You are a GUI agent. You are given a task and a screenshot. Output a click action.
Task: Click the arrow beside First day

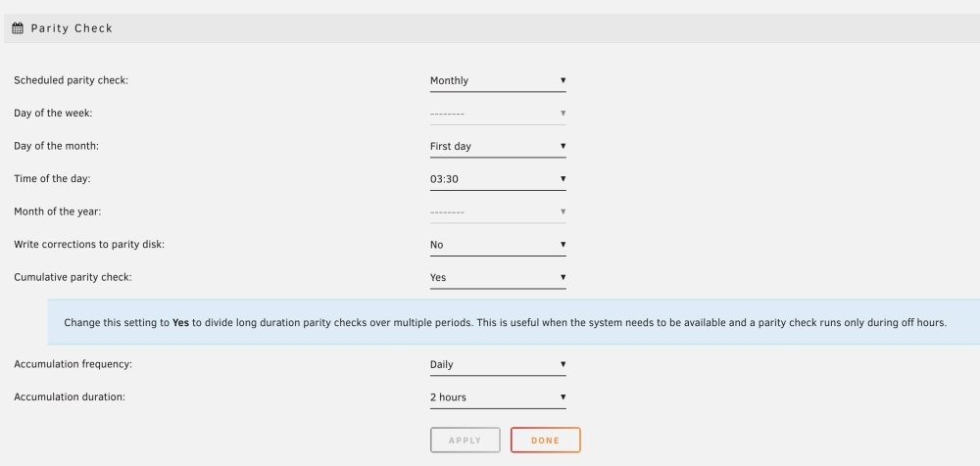point(563,146)
